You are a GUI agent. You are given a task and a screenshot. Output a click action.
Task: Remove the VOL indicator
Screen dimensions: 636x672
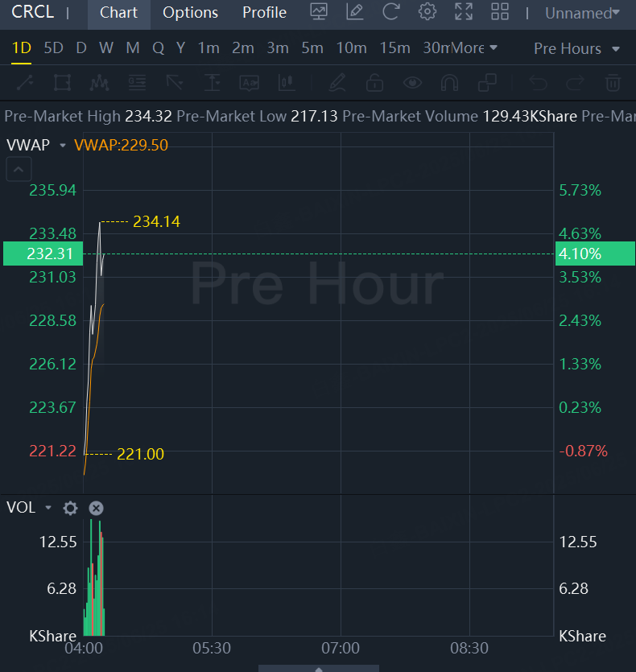point(96,508)
